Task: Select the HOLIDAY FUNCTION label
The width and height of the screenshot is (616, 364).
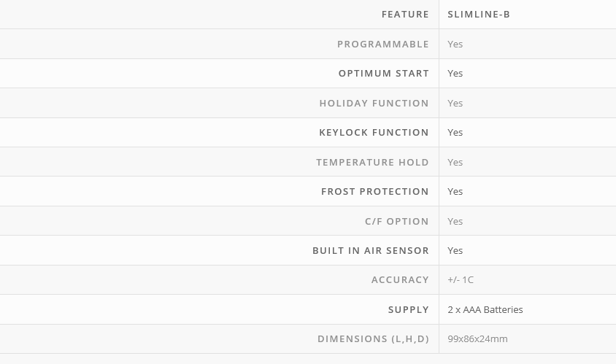Action: (374, 104)
